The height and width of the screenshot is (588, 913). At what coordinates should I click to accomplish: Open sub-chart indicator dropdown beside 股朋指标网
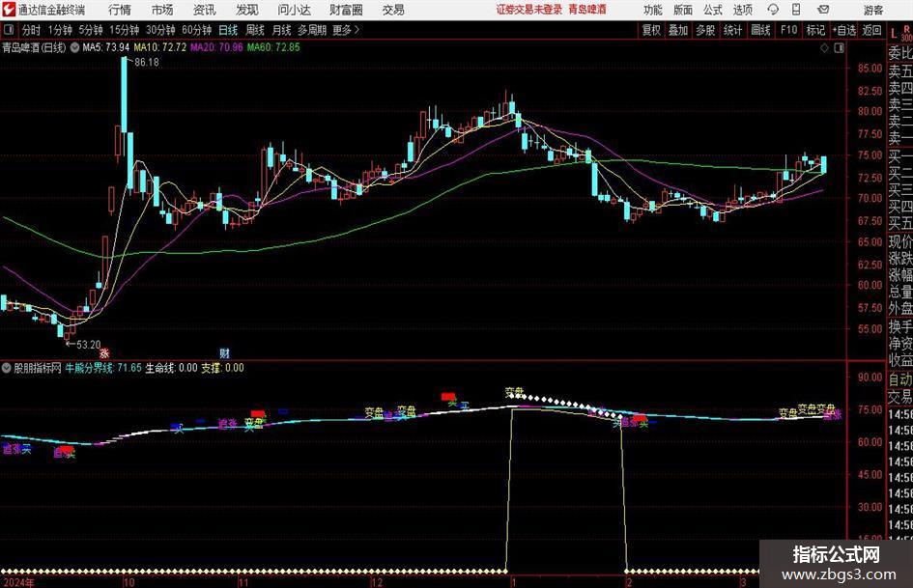(7, 368)
